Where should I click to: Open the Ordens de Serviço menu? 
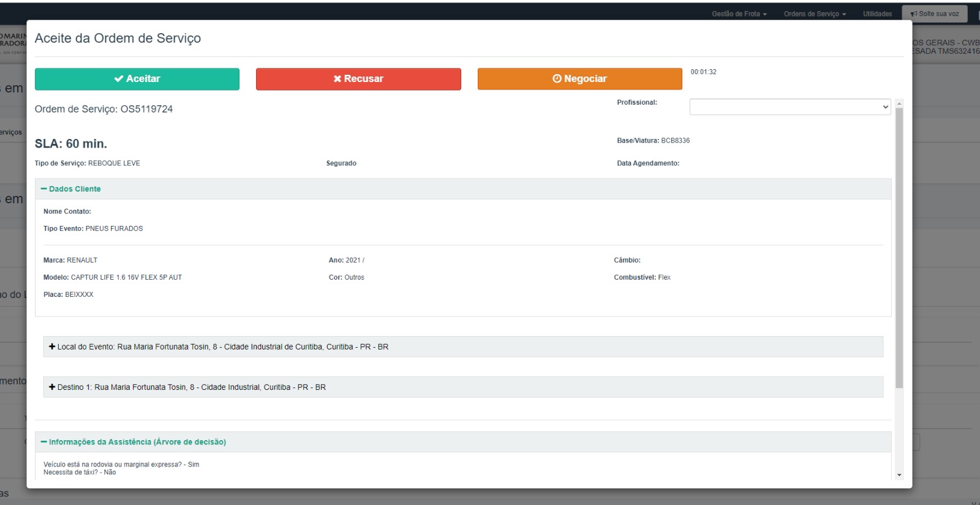point(814,14)
